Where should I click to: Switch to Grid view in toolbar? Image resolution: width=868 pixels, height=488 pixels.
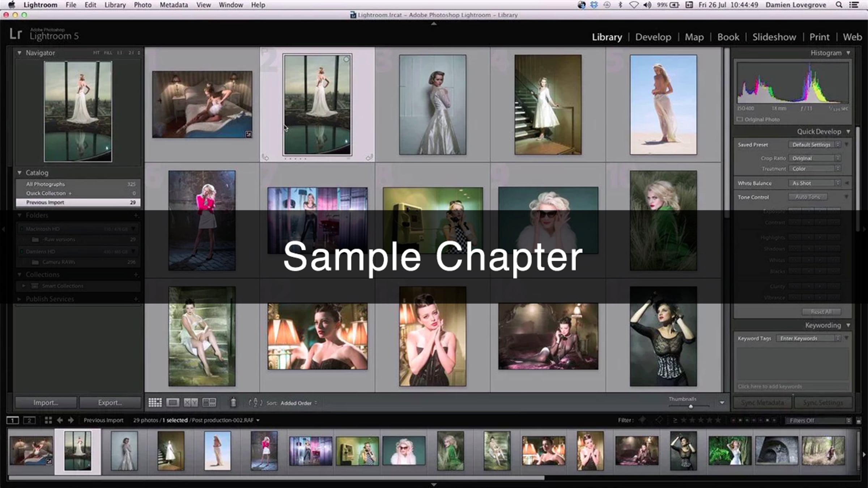coord(155,403)
